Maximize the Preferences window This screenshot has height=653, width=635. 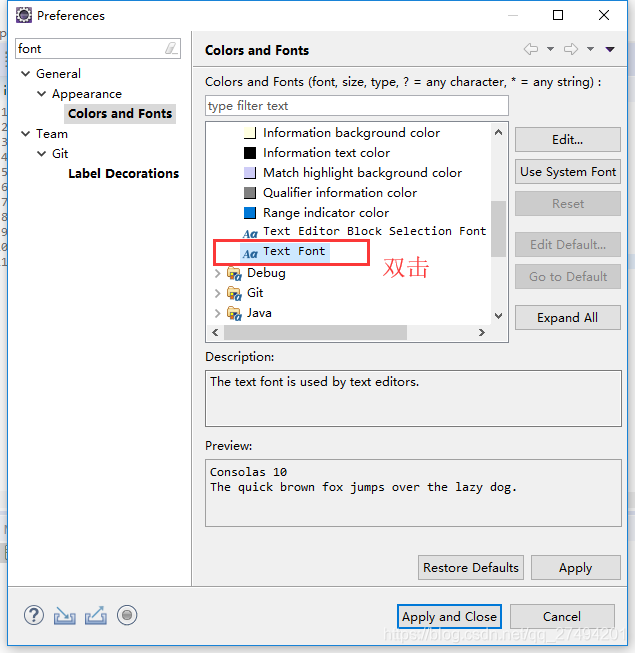point(558,15)
